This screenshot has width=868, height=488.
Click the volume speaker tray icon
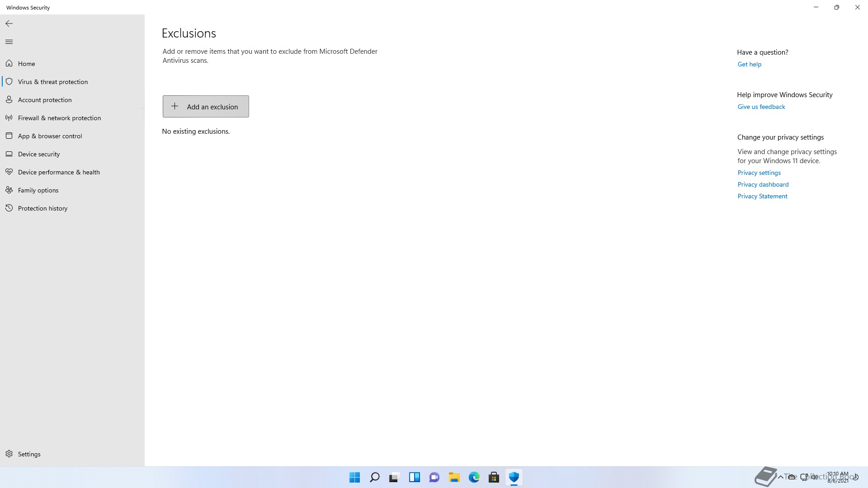[815, 477]
